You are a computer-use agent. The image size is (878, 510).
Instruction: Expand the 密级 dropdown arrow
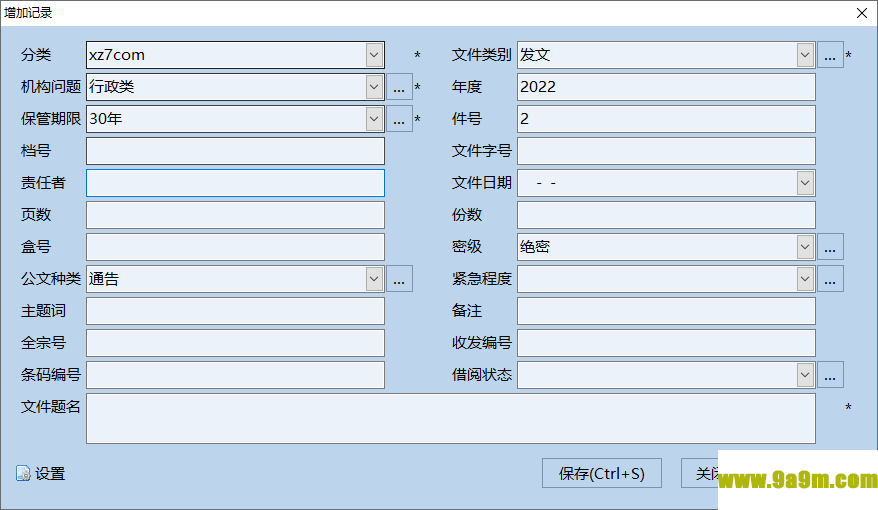805,247
